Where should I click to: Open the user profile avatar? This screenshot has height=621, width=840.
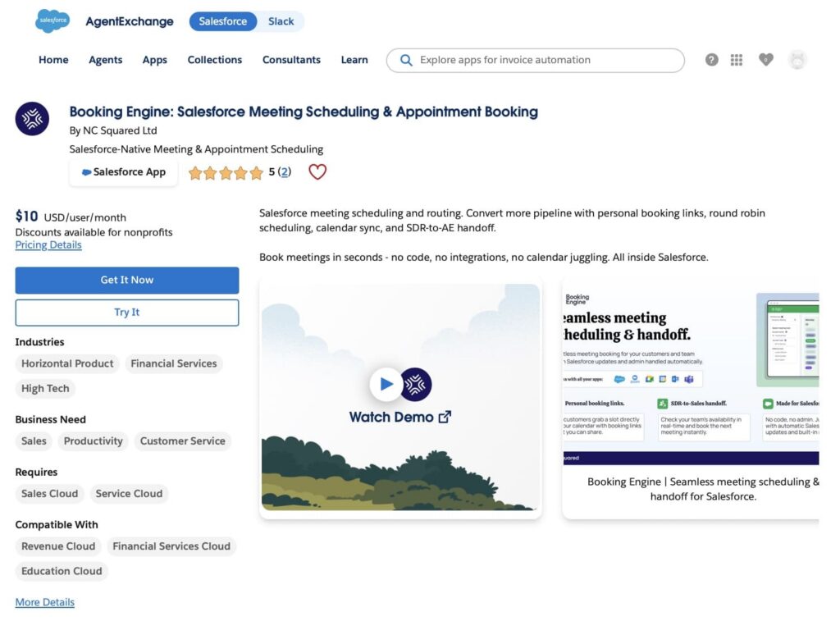pos(797,60)
